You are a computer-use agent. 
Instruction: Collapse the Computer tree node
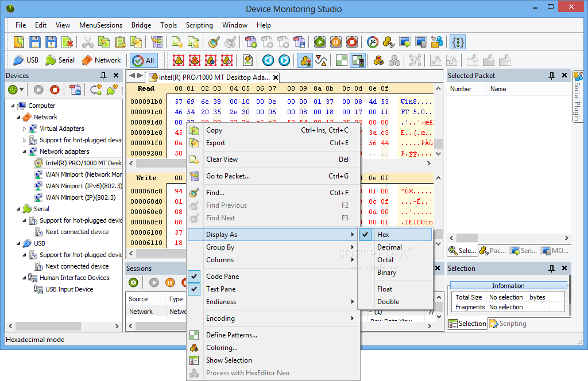[x=13, y=106]
